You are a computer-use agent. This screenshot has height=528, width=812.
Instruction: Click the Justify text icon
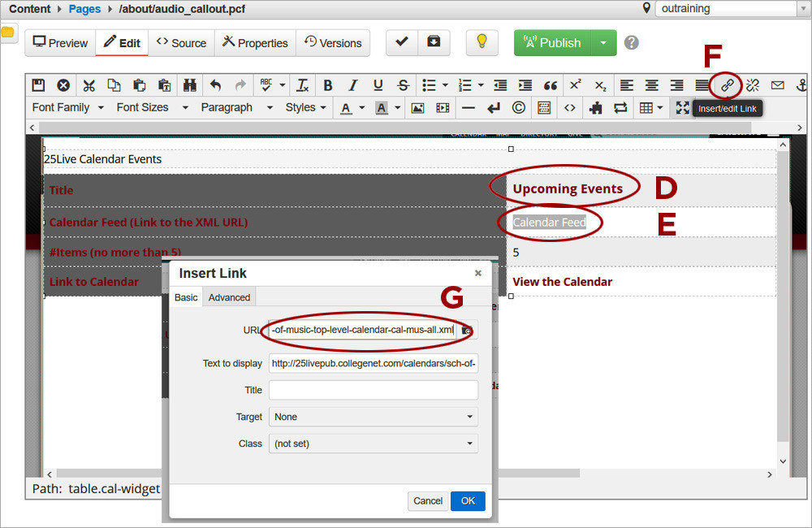click(702, 85)
